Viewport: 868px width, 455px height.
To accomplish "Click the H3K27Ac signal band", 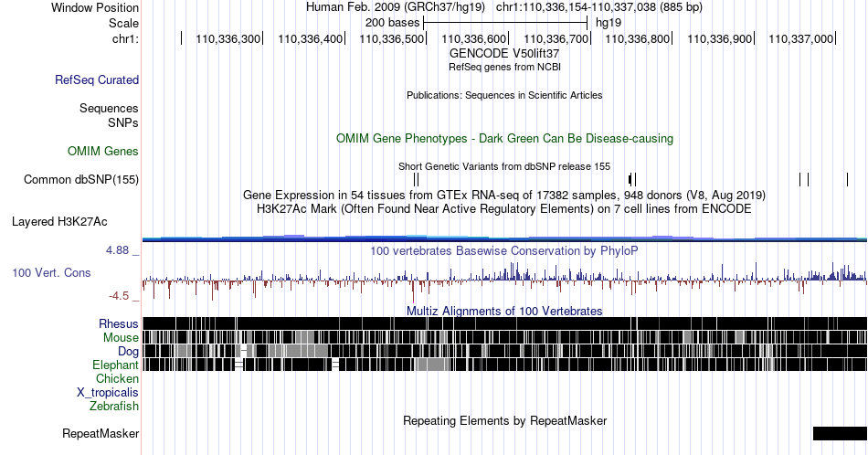I will (x=505, y=238).
